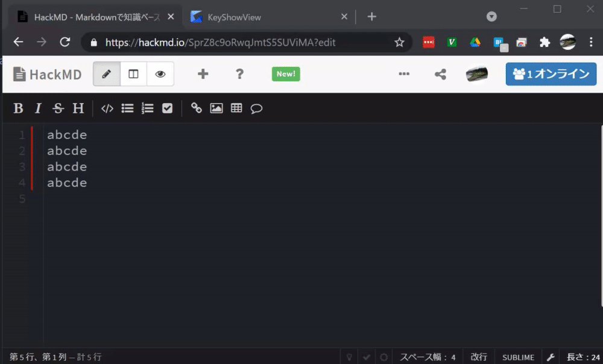The height and width of the screenshot is (364, 603).
Task: Apply italic formatting
Action: [x=38, y=108]
